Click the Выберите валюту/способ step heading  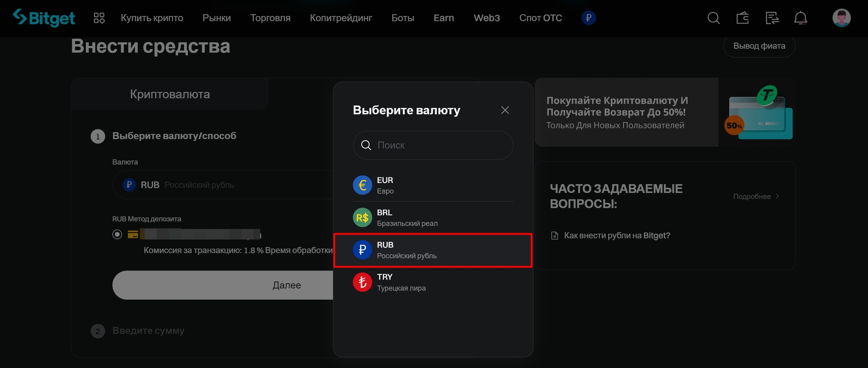[174, 136]
